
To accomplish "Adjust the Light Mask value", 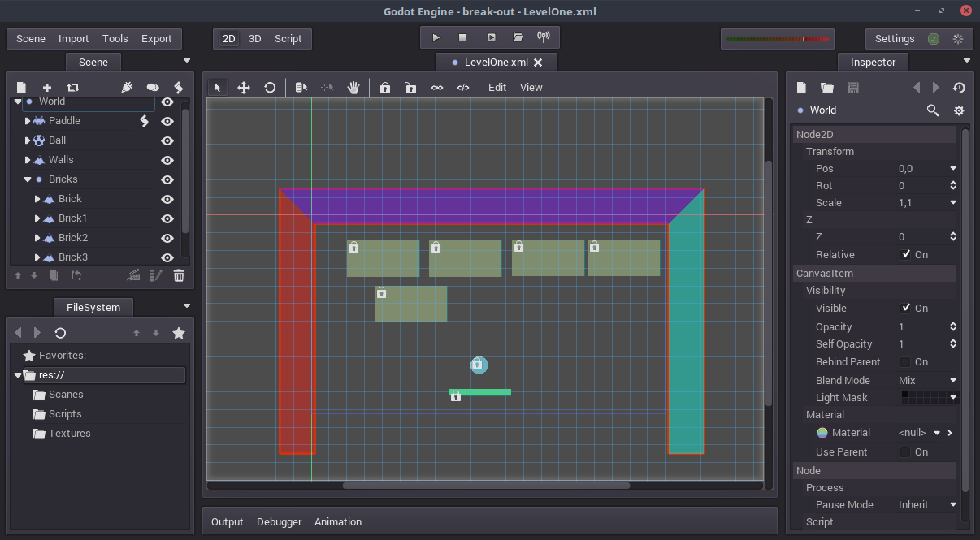I will (x=926, y=397).
